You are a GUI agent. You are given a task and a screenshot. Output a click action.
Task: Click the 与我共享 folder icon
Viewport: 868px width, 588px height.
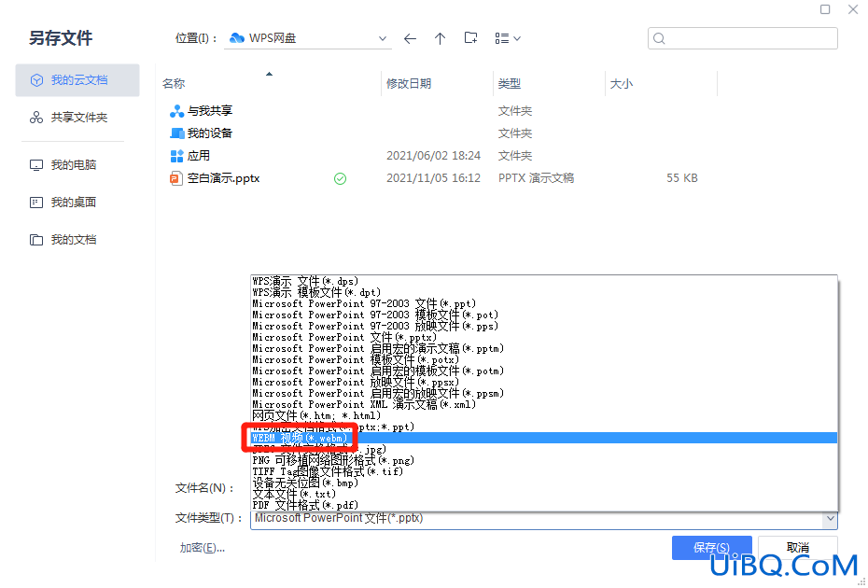click(176, 111)
